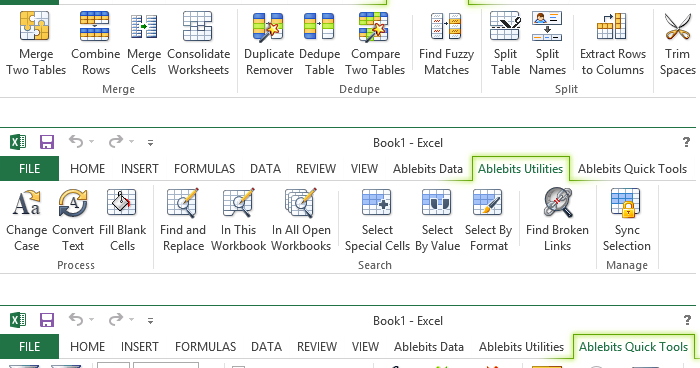Save workbook using purple disk icon in bottom window

[47, 320]
